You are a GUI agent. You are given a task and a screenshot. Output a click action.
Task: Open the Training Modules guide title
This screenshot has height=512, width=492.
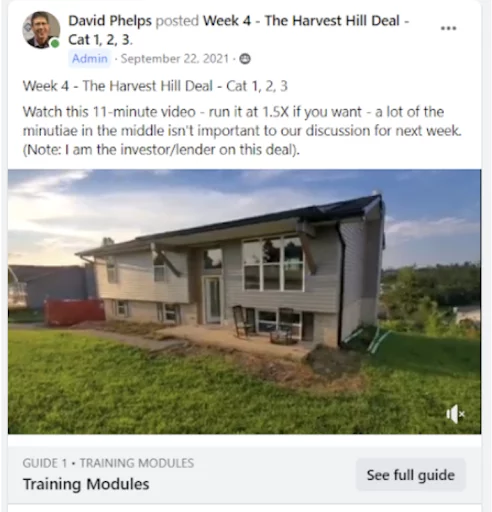86,484
